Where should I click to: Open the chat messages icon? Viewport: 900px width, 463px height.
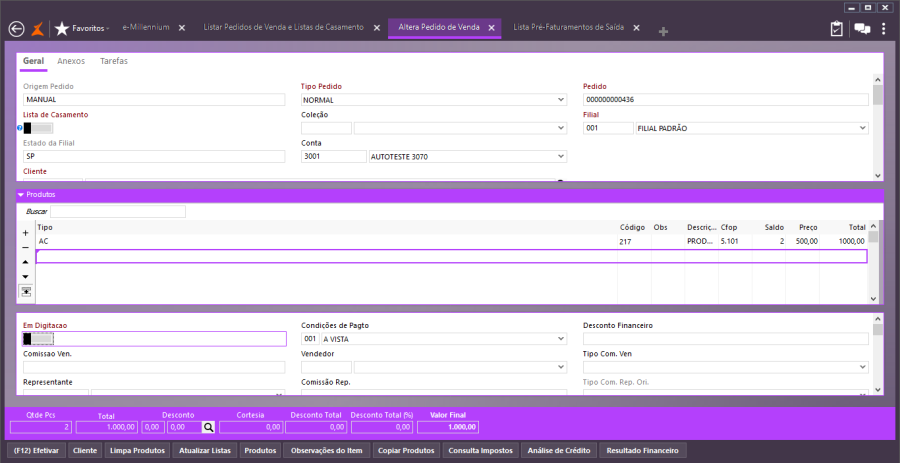[862, 29]
